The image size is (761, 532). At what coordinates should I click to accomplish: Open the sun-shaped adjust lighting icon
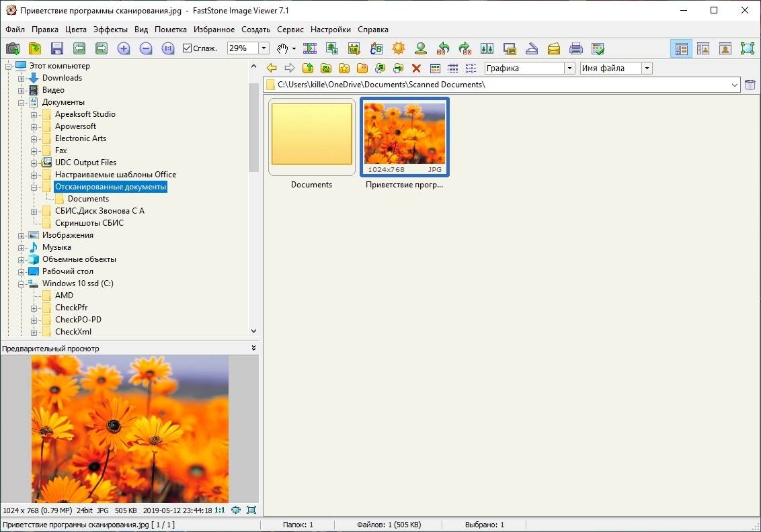[399, 48]
